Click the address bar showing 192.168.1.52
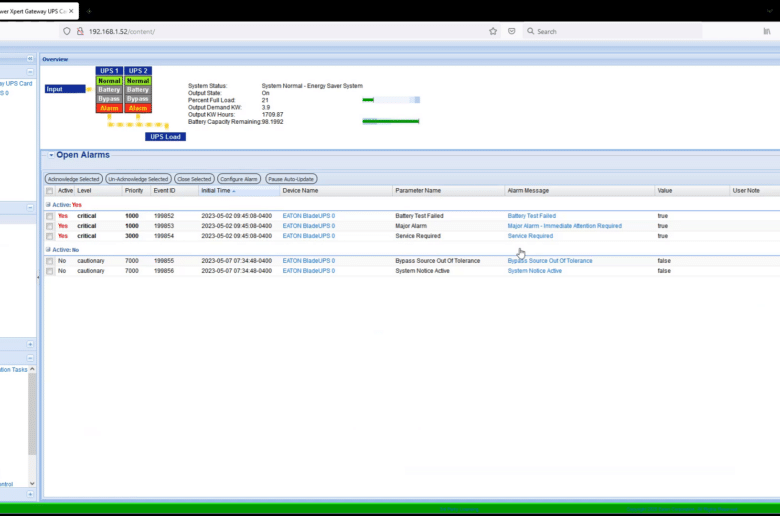The width and height of the screenshot is (780, 516). point(279,31)
